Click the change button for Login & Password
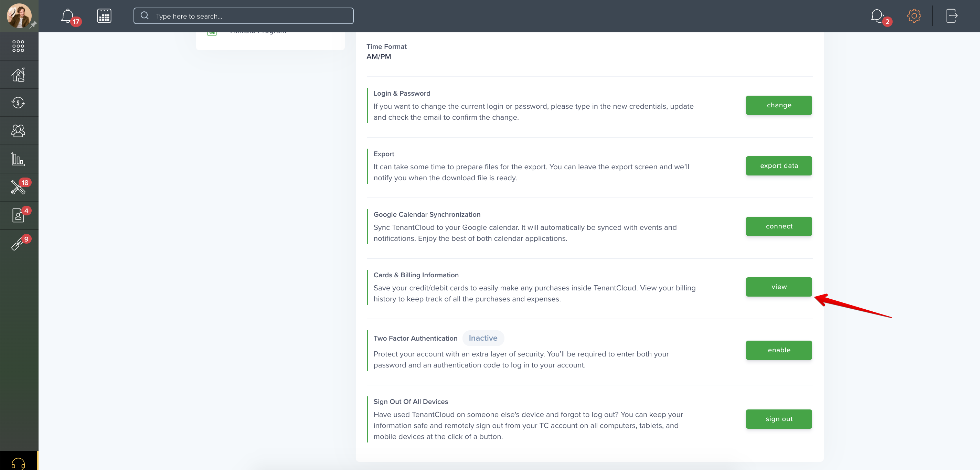Screen dimensions: 980x470 (779, 105)
